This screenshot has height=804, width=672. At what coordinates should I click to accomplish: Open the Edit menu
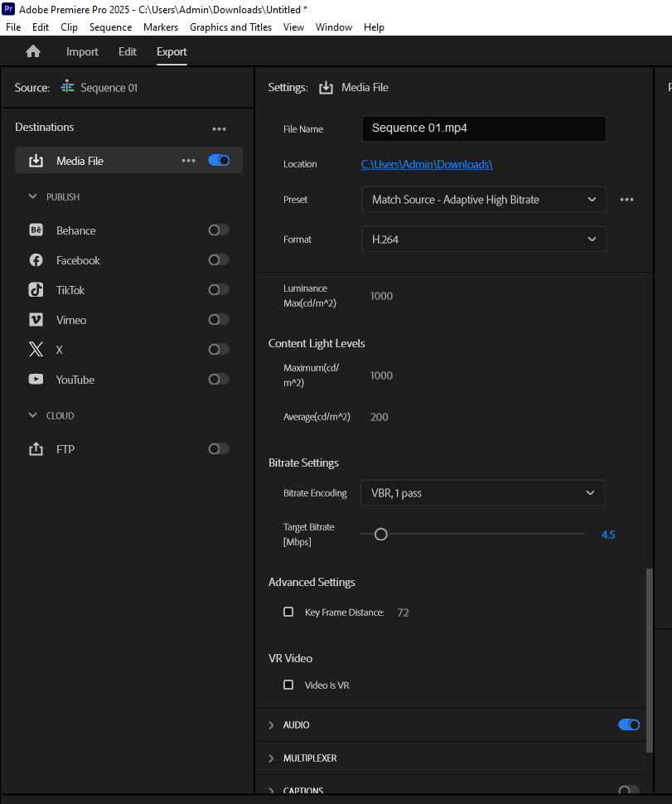[x=41, y=27]
